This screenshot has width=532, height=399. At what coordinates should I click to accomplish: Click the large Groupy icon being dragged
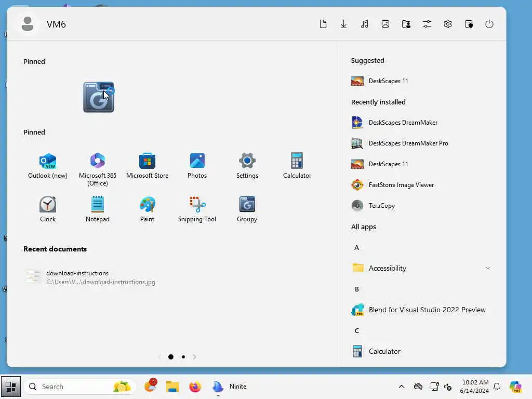99,97
